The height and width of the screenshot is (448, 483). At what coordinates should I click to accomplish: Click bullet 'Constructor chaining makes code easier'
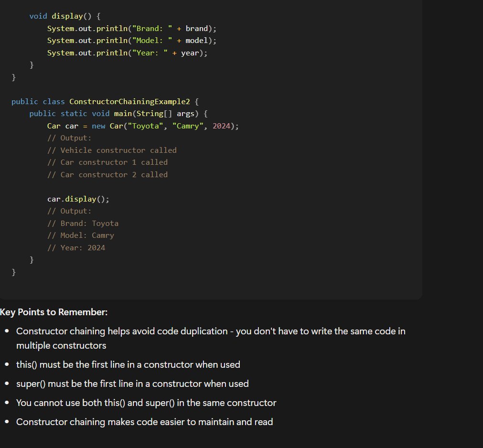point(144,422)
